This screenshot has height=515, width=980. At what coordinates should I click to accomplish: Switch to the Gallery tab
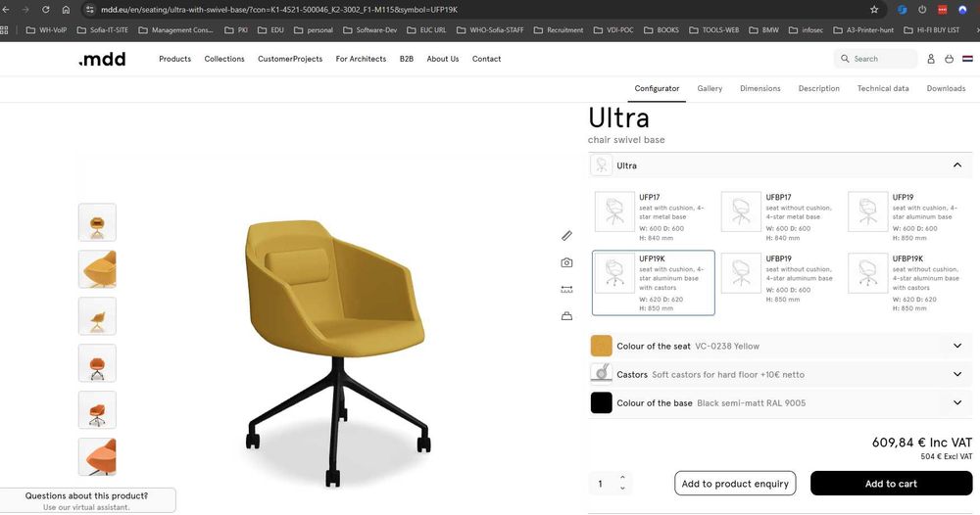[710, 89]
